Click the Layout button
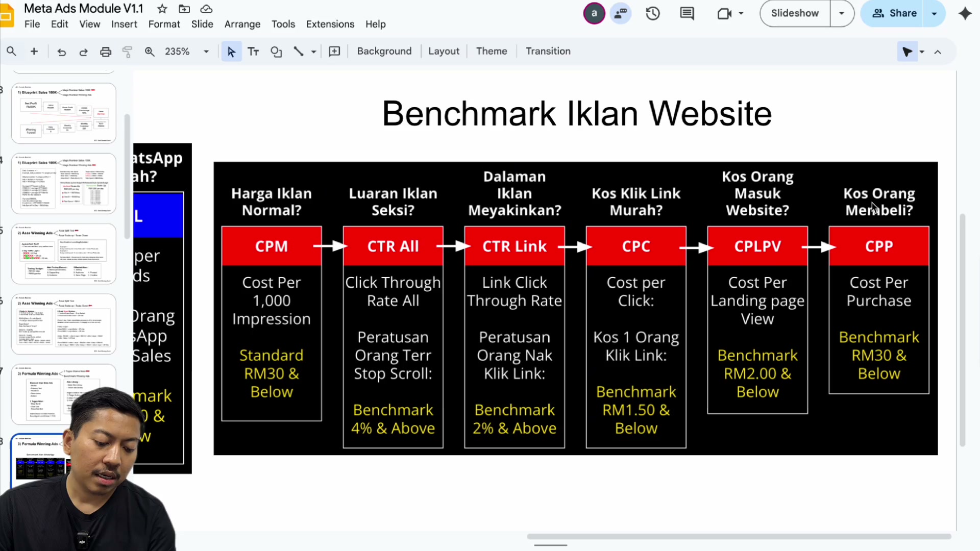 coord(444,51)
